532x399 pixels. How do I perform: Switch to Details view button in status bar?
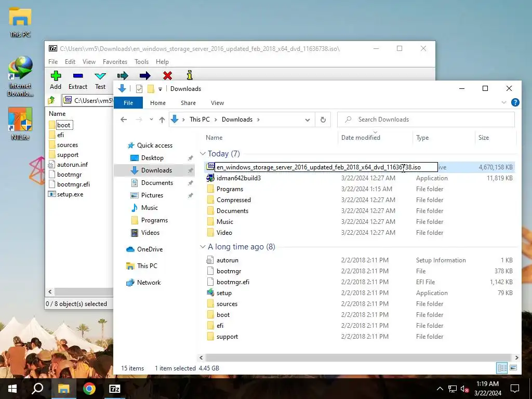pos(502,368)
